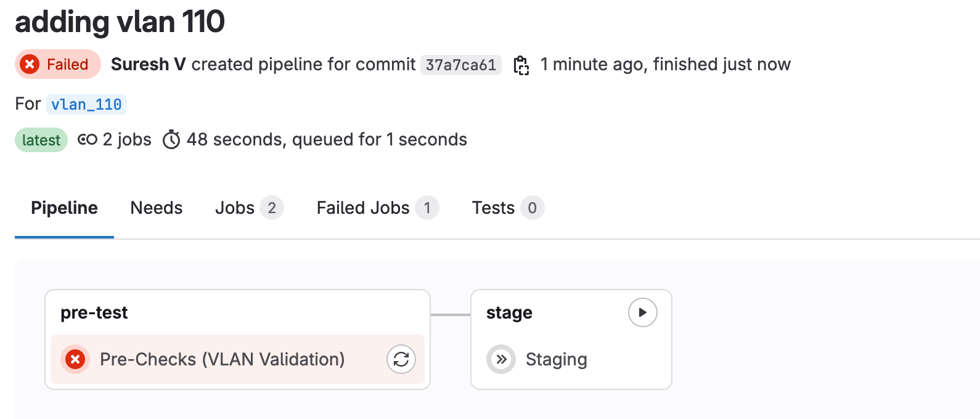Viewport: 980px width, 419px height.
Task: Click the Staging skipped status icon
Action: (x=501, y=359)
